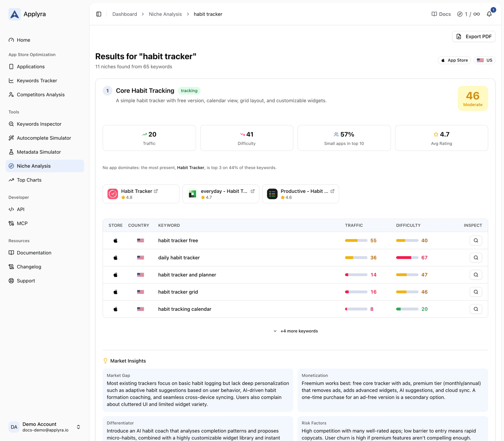Click the Apple icon in 'habit tracker free' row
The image size is (504, 441).
click(115, 240)
